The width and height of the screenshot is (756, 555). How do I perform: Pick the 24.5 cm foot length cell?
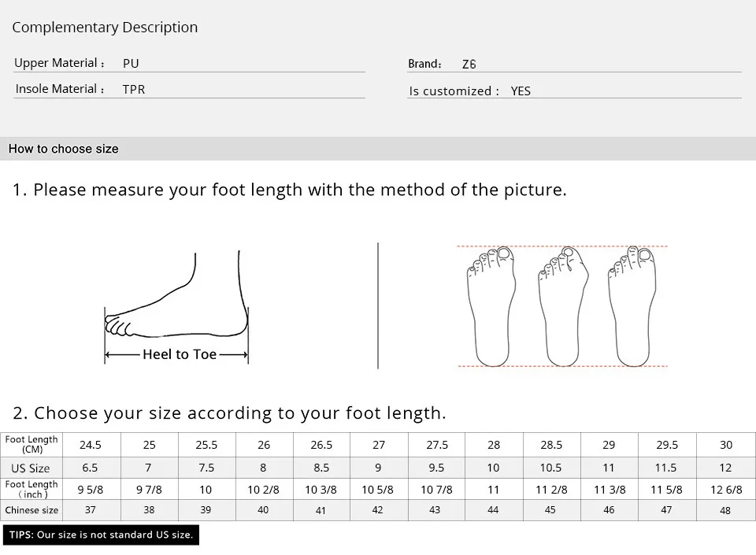pos(91,445)
